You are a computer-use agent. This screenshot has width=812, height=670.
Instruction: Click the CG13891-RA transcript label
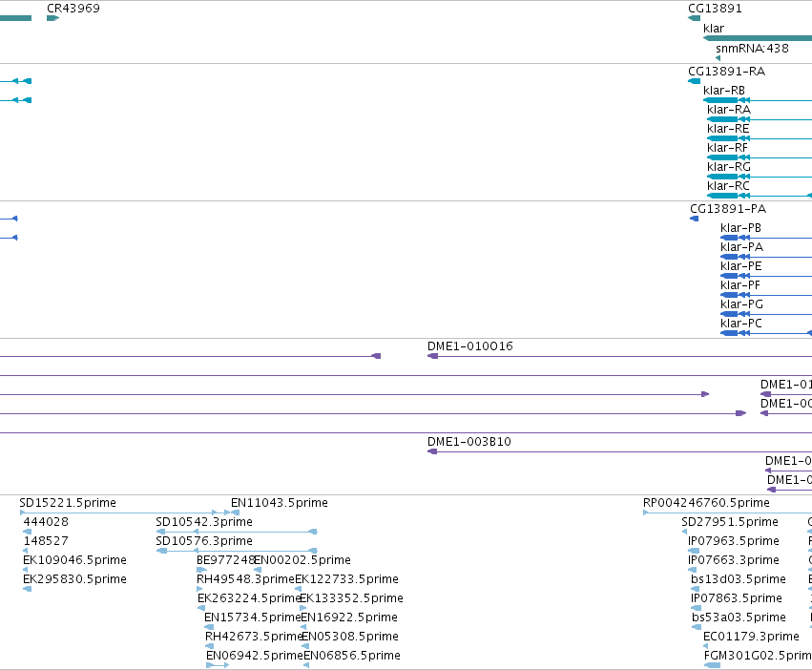coord(726,71)
